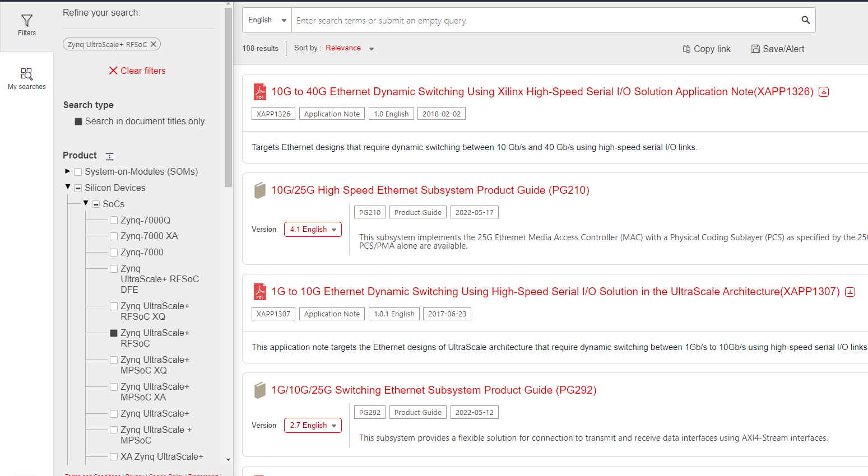Enable Search in document titles only
This screenshot has width=868, height=476.
pos(78,121)
